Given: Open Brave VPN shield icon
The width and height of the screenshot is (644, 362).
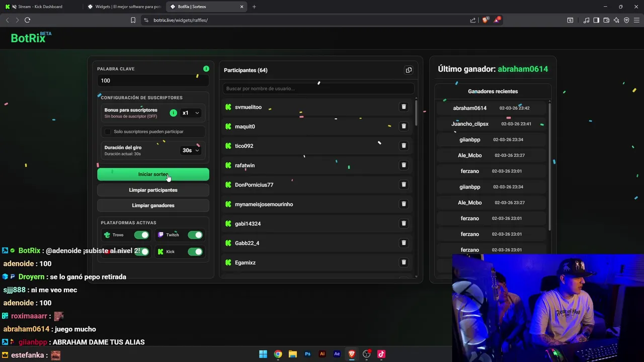Looking at the screenshot, I should pyautogui.click(x=626, y=20).
